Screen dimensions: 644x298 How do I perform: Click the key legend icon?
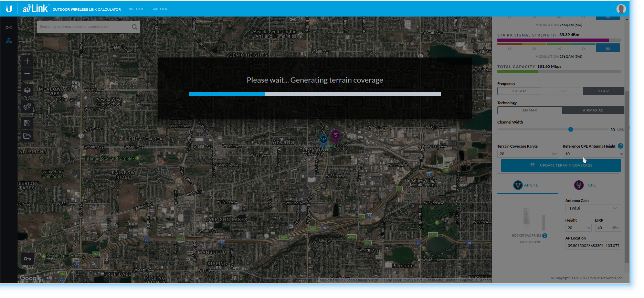[28, 259]
